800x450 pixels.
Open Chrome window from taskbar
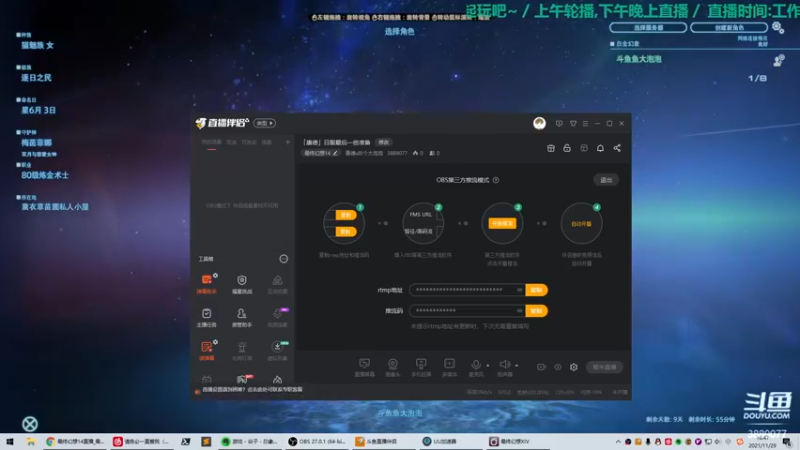click(76, 442)
